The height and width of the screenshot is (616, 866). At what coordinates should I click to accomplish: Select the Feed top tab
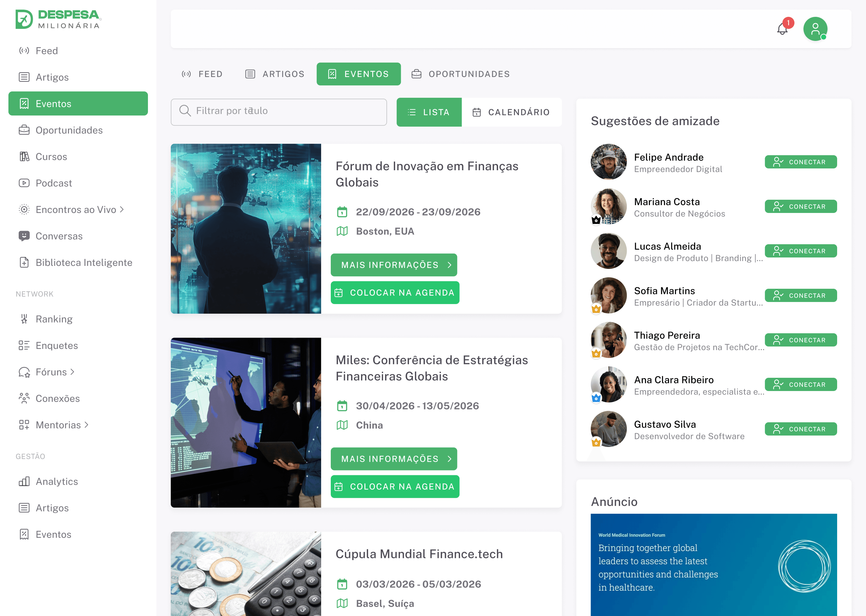pos(202,74)
